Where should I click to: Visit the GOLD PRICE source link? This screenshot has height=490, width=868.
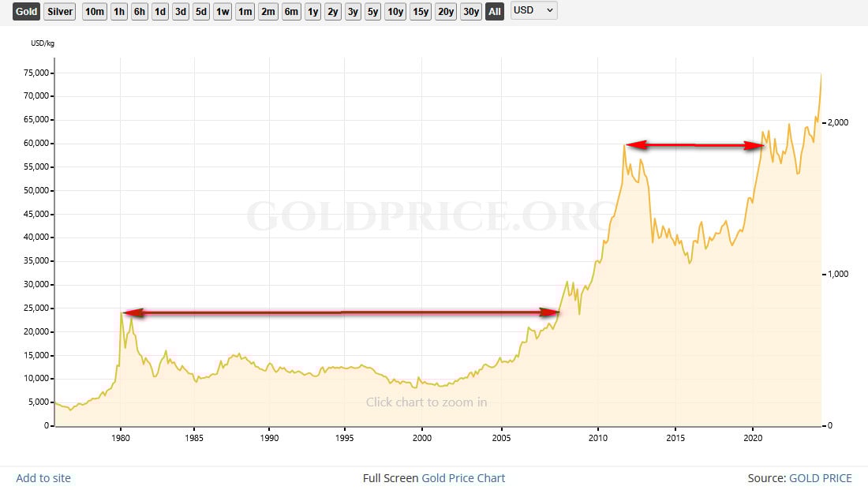coord(821,478)
